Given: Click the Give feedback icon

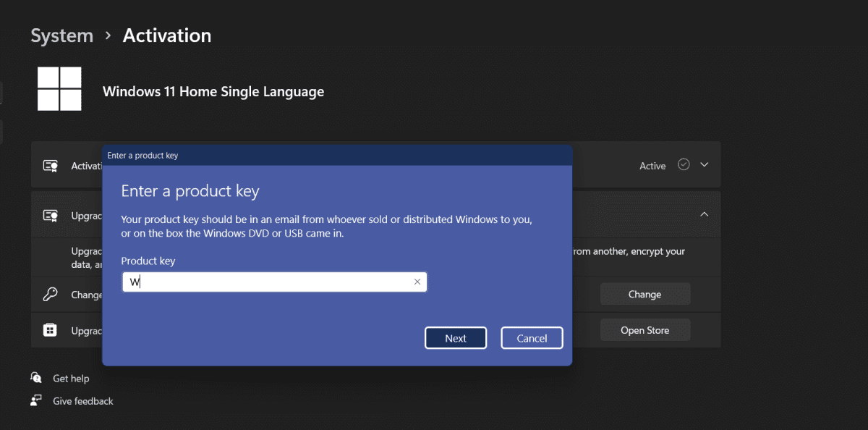Looking at the screenshot, I should pyautogui.click(x=36, y=400).
